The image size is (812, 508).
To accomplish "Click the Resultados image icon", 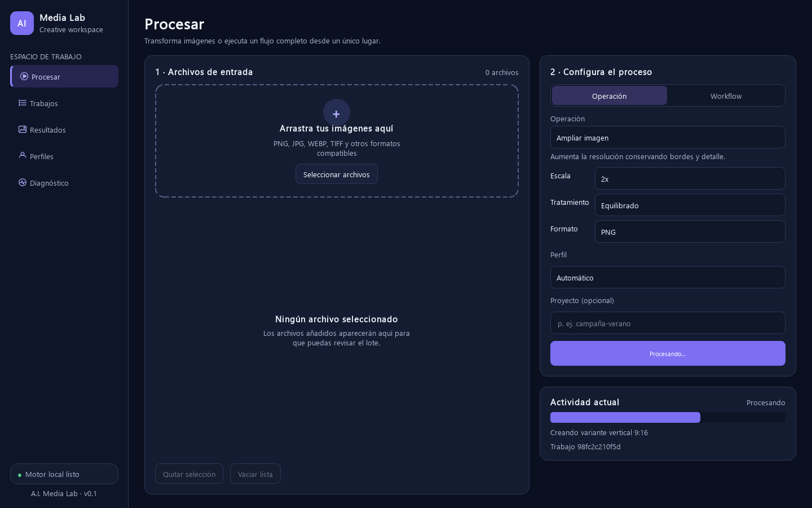I will coord(23,129).
